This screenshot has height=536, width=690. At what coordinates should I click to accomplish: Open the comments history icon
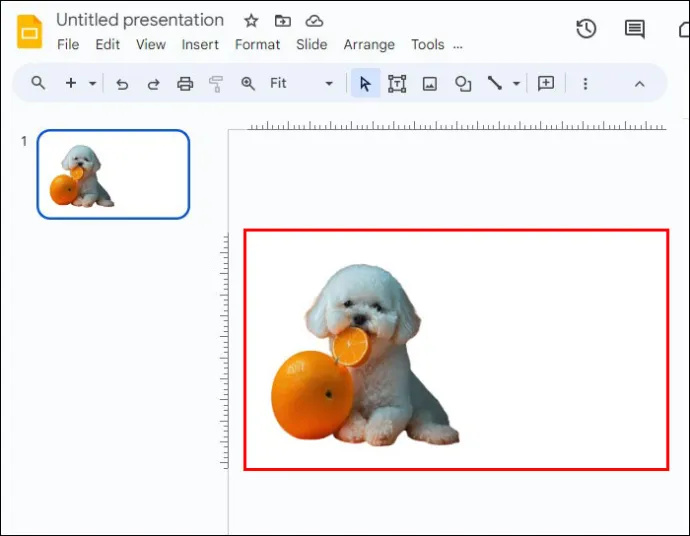(x=635, y=29)
